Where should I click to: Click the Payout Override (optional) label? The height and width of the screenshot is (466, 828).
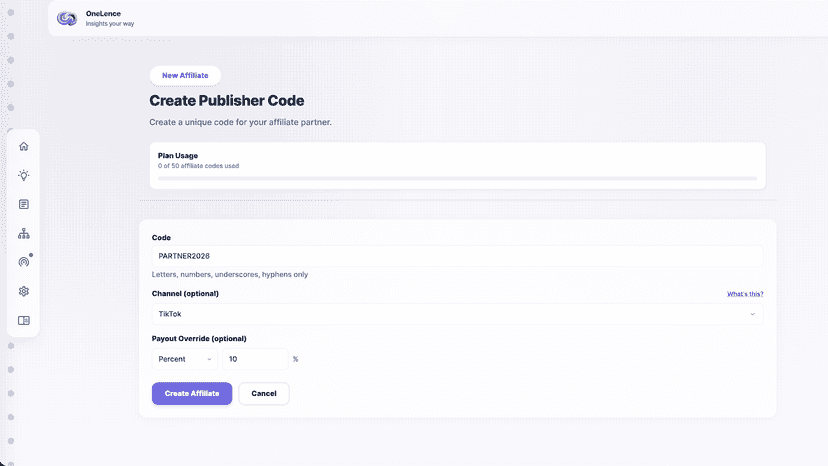point(199,339)
